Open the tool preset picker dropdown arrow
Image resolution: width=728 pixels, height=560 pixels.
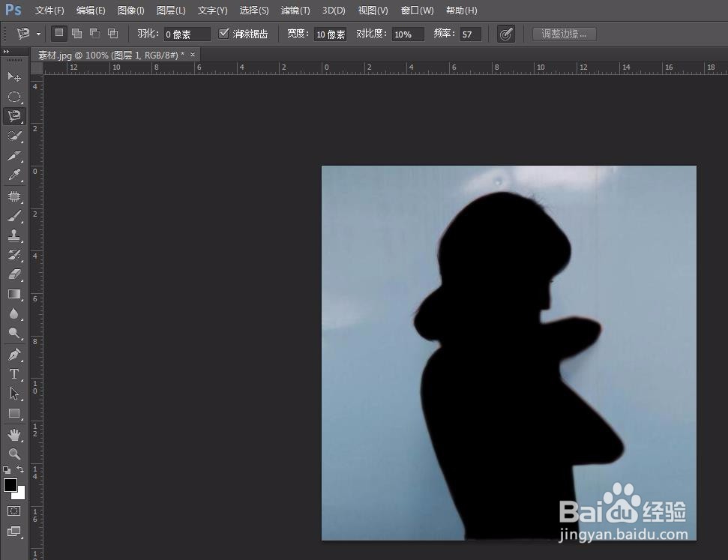38,34
